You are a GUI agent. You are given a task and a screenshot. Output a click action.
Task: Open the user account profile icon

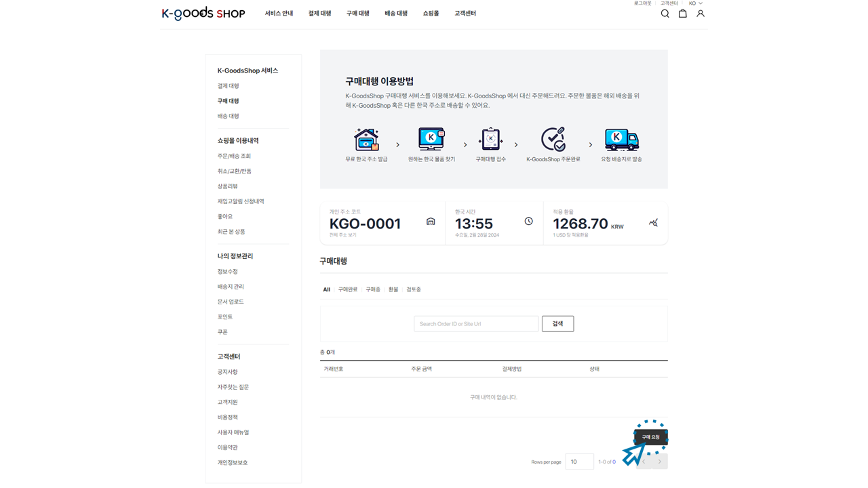click(701, 14)
